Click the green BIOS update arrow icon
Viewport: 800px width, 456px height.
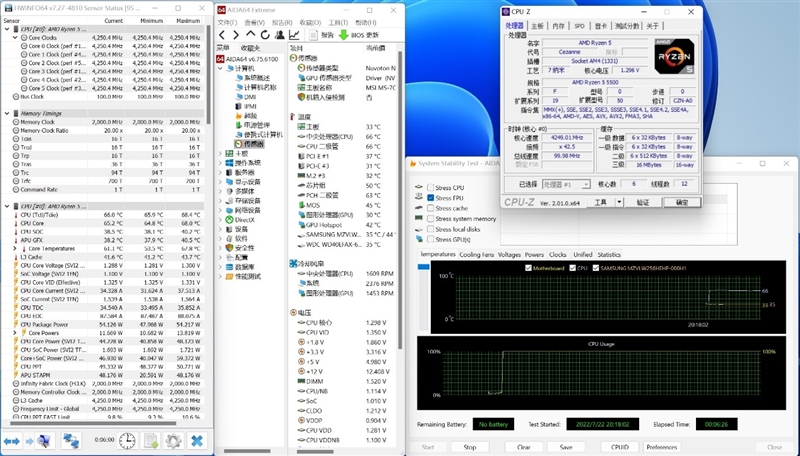(x=342, y=33)
